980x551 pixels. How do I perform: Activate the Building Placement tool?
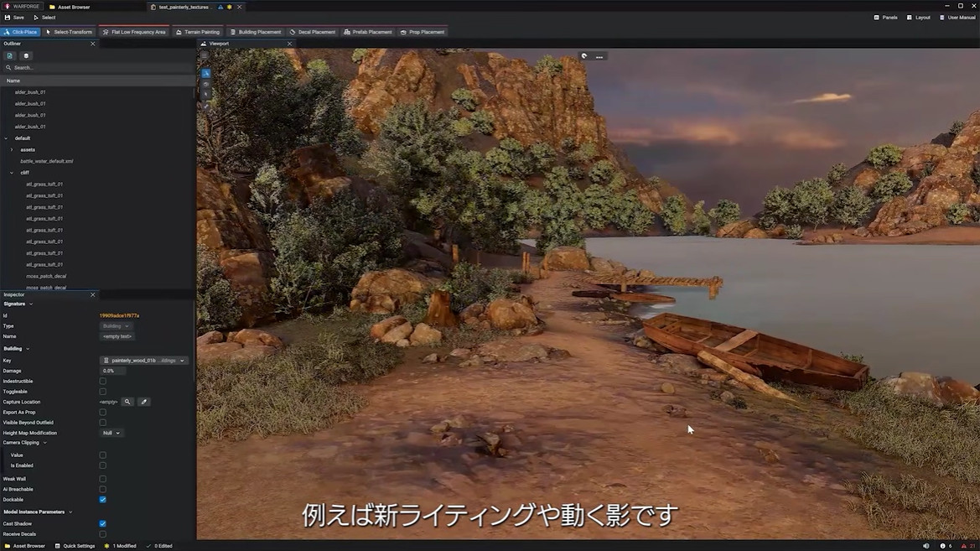pos(255,32)
